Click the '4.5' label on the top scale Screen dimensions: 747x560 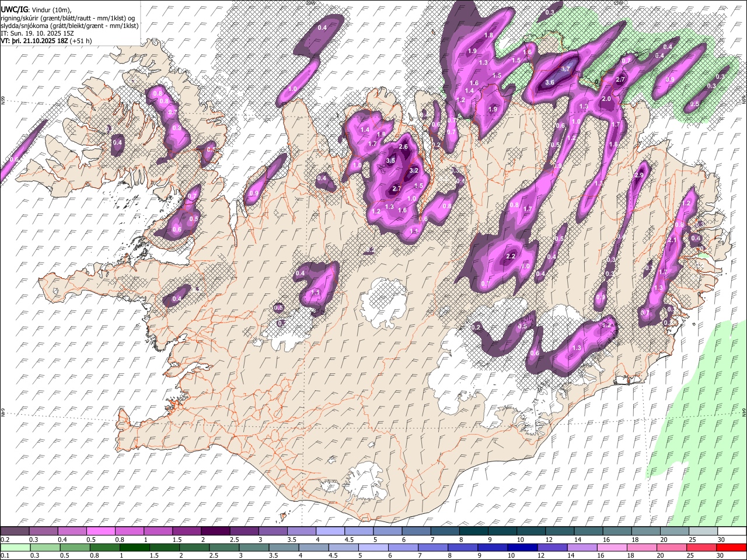tap(349, 539)
